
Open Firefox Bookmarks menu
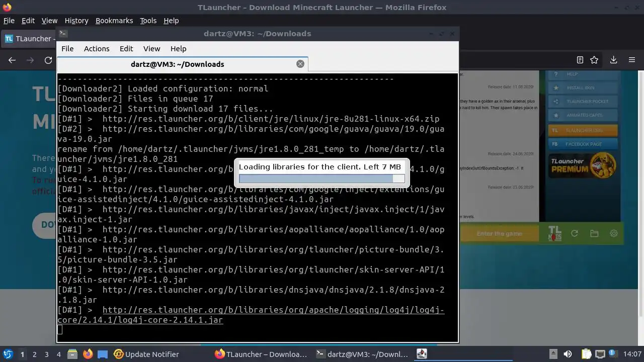114,21
